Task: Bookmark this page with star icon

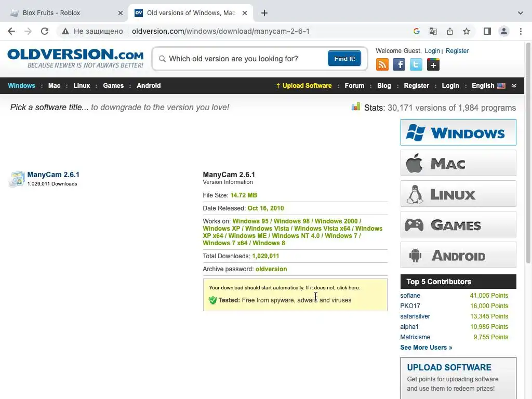Action: [x=467, y=31]
